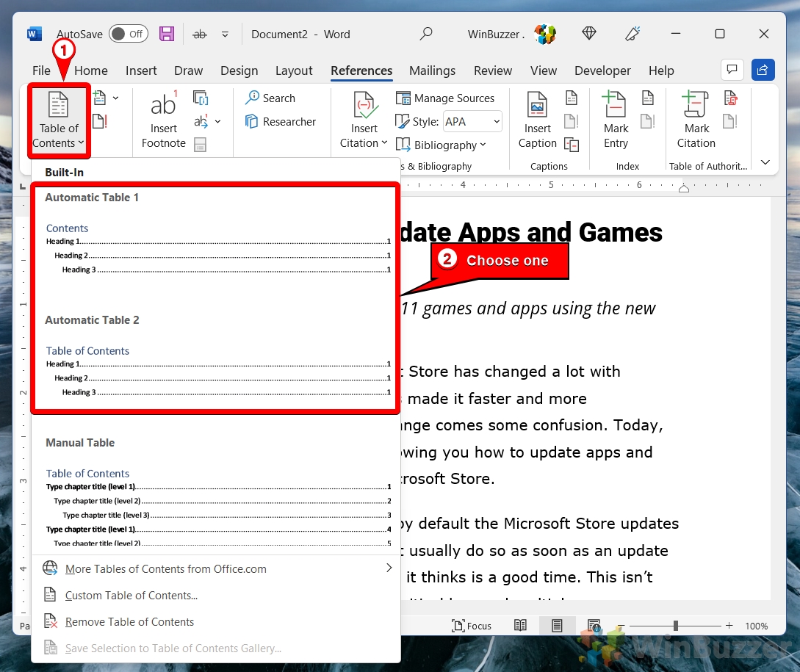800x672 pixels.
Task: Toggle the AutoSave switch
Action: (128, 34)
